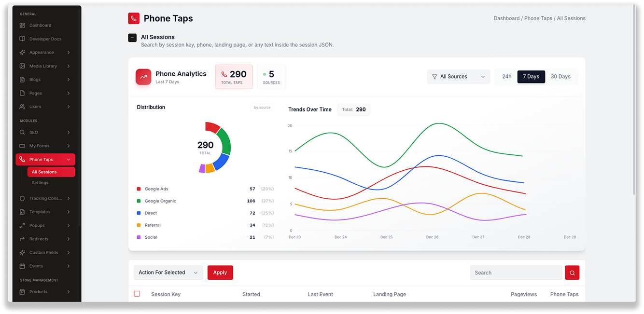Open the Action For Selected dropdown
Viewport: 644px width, 314px height.
point(168,273)
